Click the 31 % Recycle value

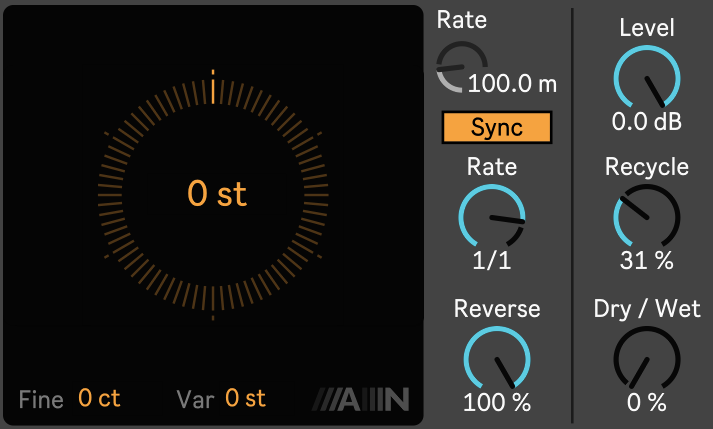(646, 260)
